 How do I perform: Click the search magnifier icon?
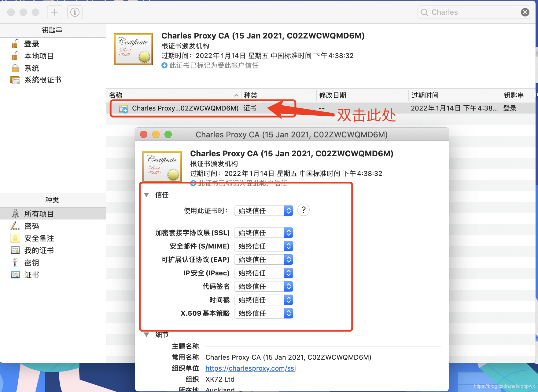tap(424, 13)
